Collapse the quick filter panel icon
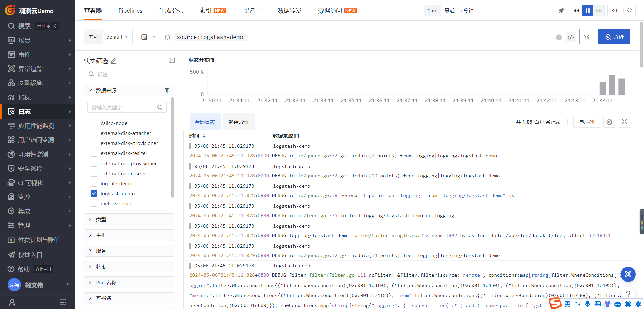 (172, 60)
